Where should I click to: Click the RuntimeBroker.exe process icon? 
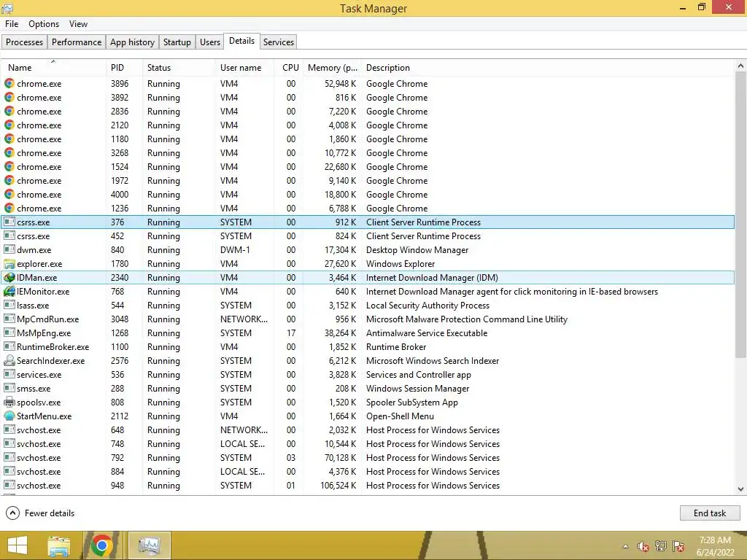[9, 346]
